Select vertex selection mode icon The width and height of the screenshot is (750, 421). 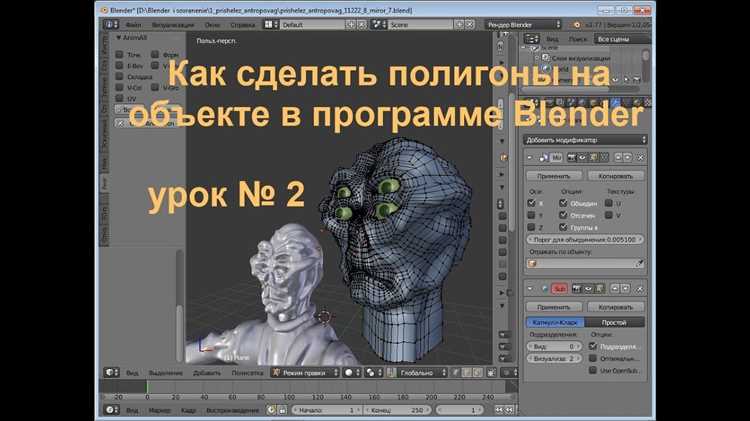coord(455,372)
